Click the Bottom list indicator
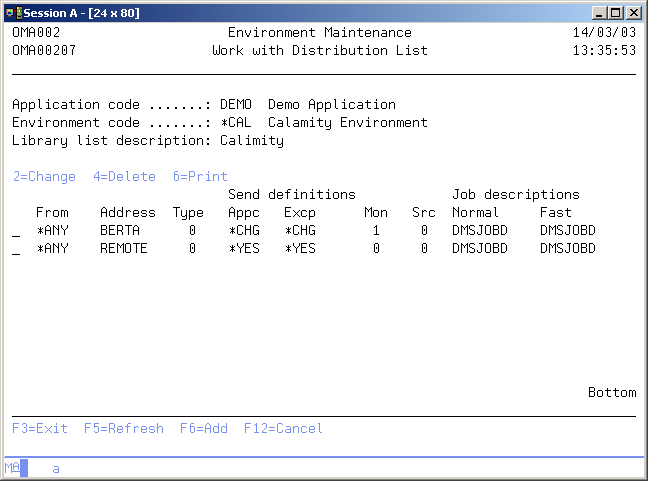The width and height of the screenshot is (648, 481). click(611, 392)
